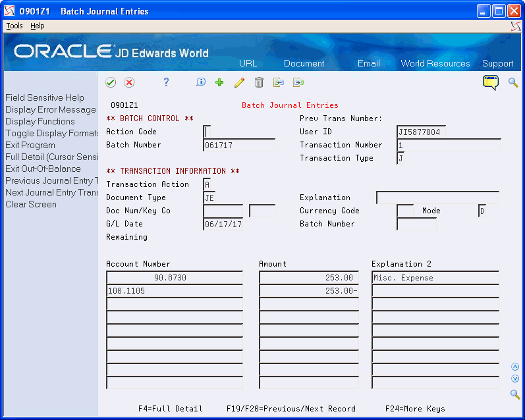The height and width of the screenshot is (420, 525).
Task: Select Next Journal Entry Transaction
Action: [52, 192]
